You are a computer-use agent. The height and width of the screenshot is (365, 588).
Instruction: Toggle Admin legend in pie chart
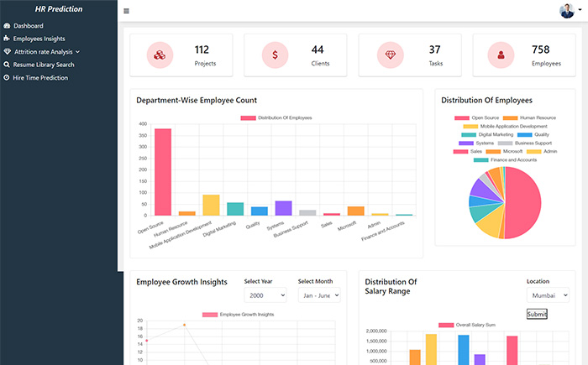[x=542, y=151]
